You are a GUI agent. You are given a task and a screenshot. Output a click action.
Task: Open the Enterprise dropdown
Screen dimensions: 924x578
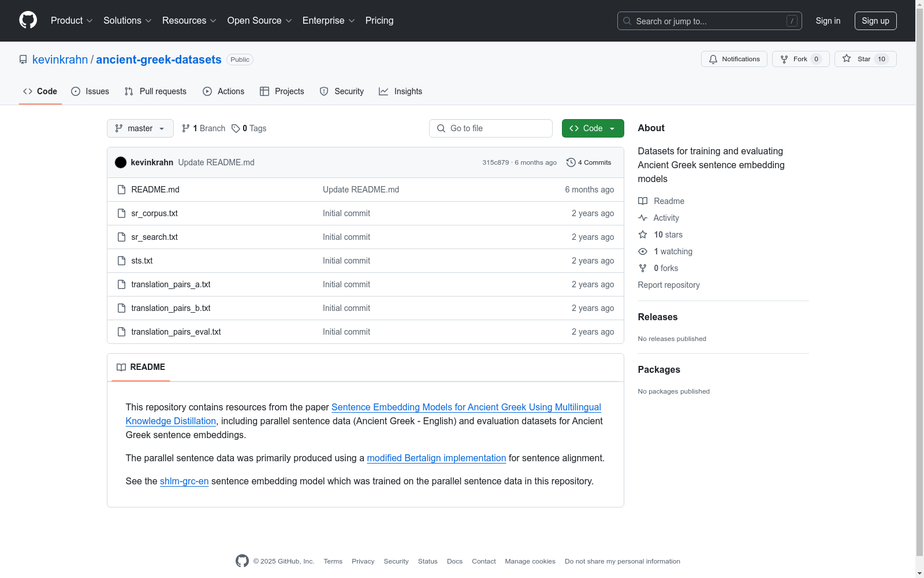(329, 21)
